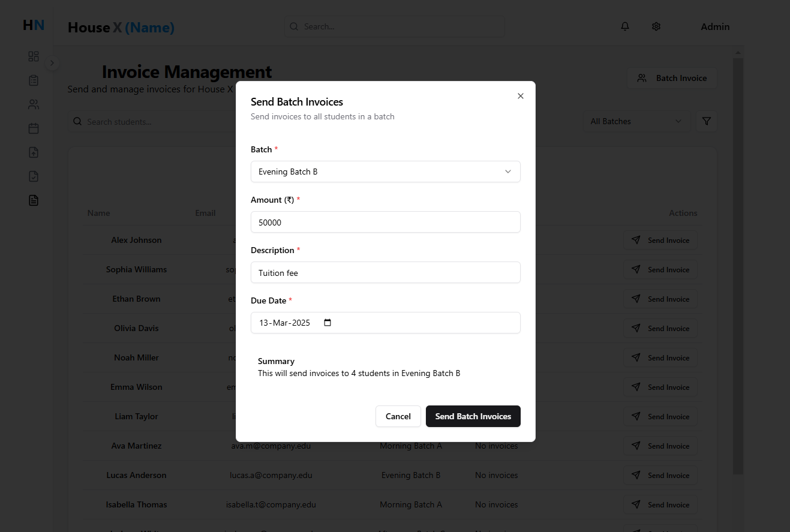The image size is (790, 532).
Task: Click the Description field with Tuition fee
Action: point(385,272)
